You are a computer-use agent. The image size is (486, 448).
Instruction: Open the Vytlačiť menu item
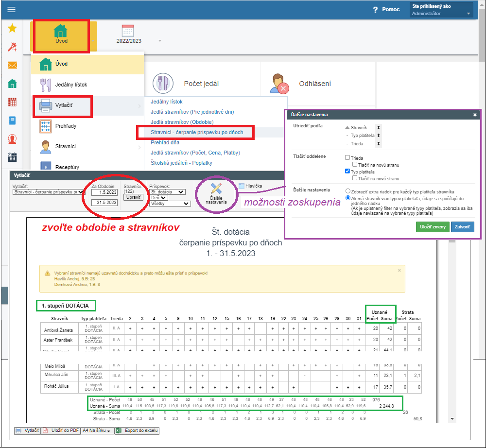pyautogui.click(x=87, y=105)
